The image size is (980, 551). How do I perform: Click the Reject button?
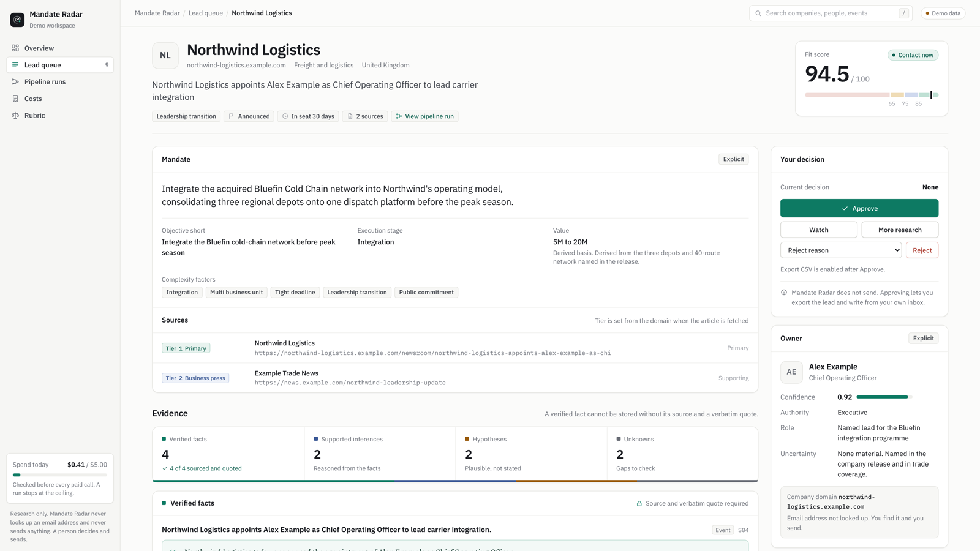click(922, 250)
